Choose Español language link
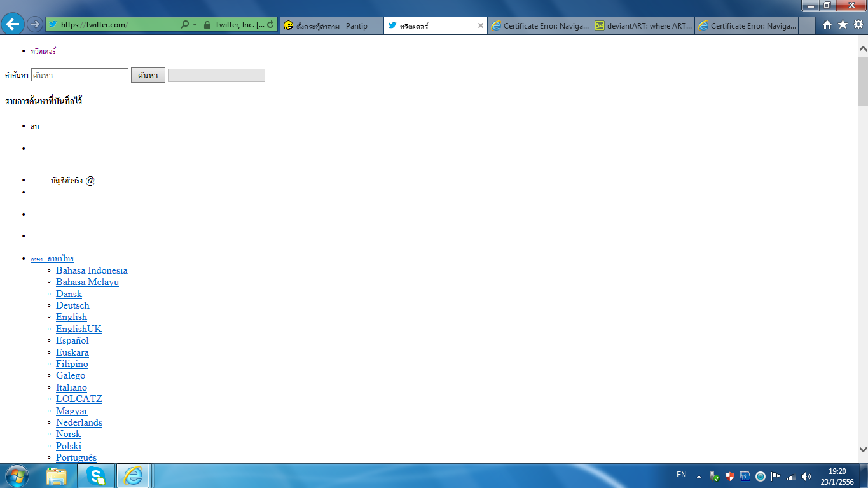Screen dimensions: 868x488 72,340
